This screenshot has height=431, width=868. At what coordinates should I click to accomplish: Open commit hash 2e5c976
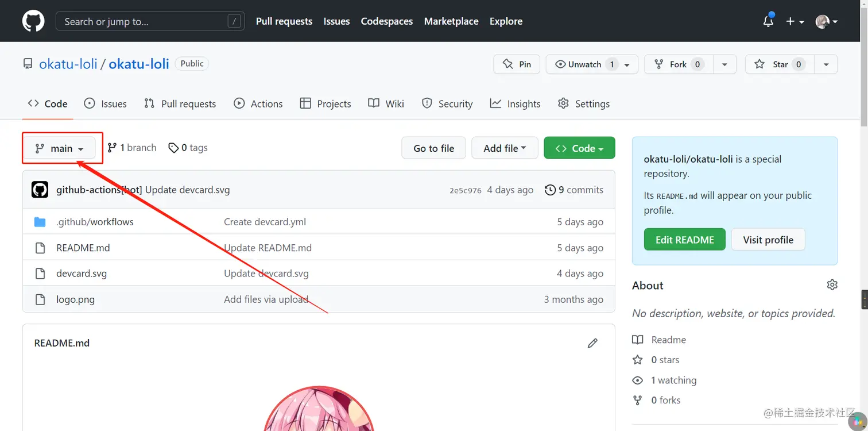pyautogui.click(x=466, y=190)
